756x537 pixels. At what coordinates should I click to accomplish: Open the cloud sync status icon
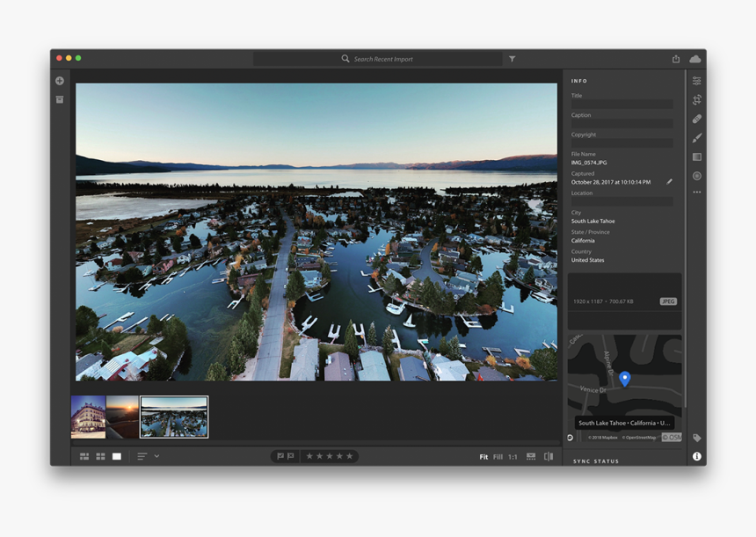click(695, 59)
